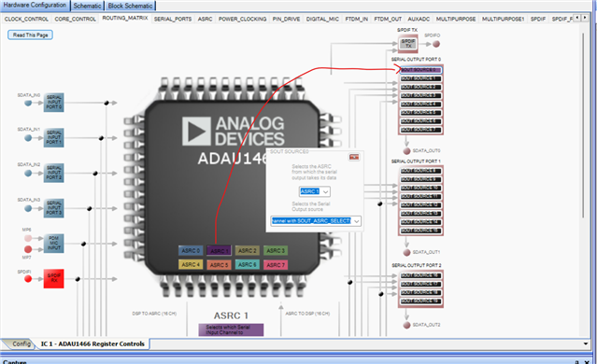Click the SDATA_OUT2 pin circle
The height and width of the screenshot is (364, 597).
[x=406, y=325]
